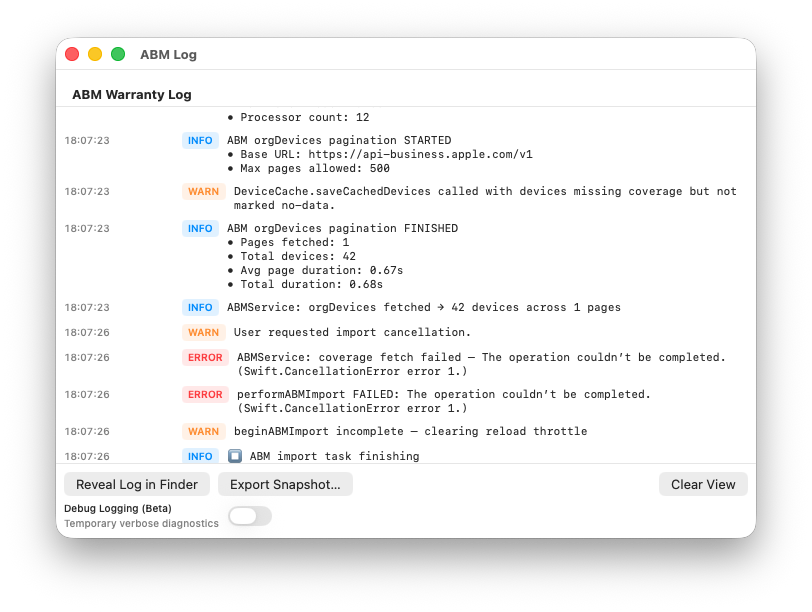Click the INFO badge on "ABM orgDevices pagination STARTED"
The height and width of the screenshot is (612, 812).
pos(200,140)
